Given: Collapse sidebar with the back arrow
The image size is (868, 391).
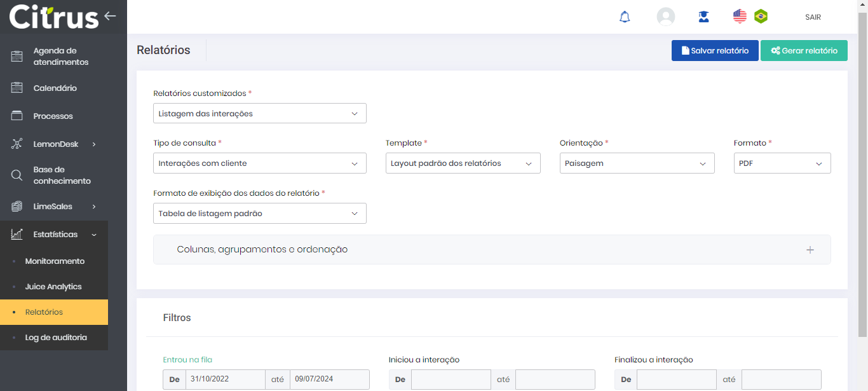Looking at the screenshot, I should [111, 16].
